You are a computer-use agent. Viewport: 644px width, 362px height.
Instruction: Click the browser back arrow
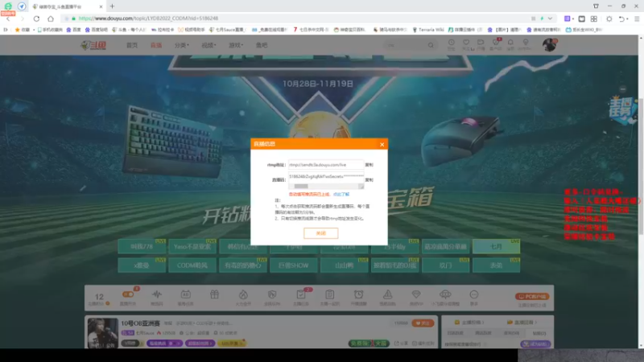[x=8, y=19]
